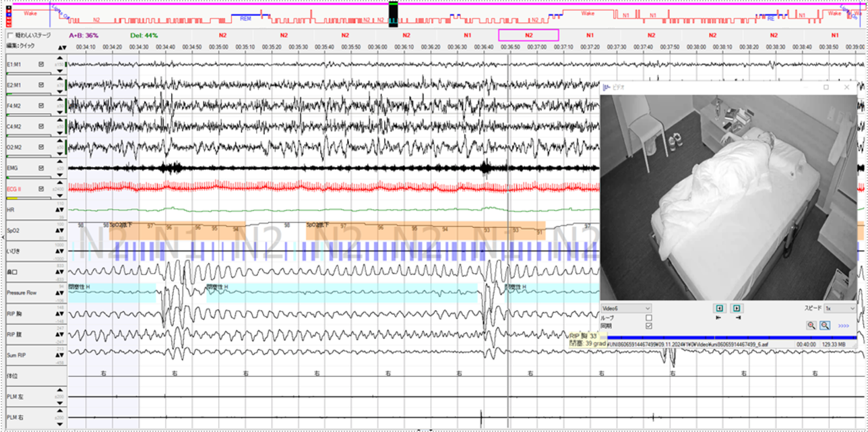868x432 pixels.
Task: Click up arrow for C4:M2 channel
Action: pos(60,120)
